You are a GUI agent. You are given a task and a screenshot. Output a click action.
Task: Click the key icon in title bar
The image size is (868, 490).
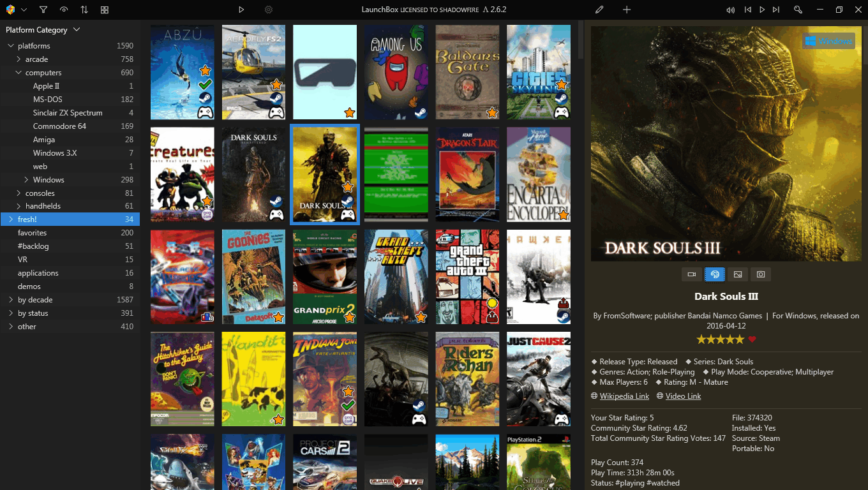(x=798, y=10)
